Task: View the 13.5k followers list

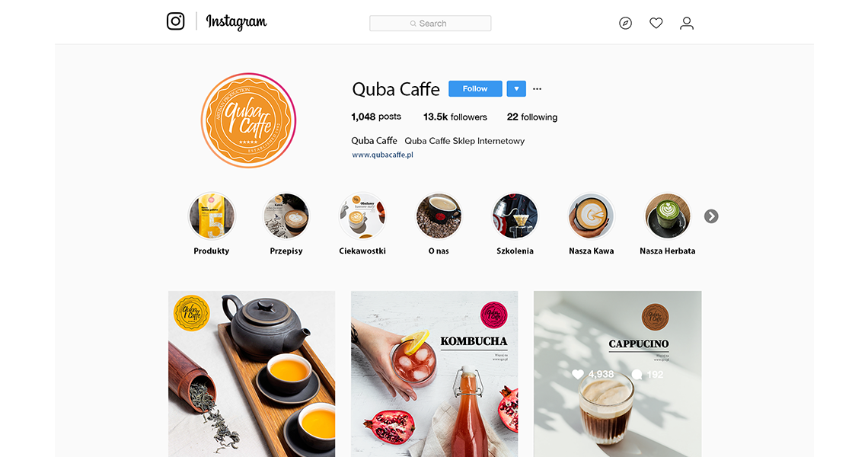Action: pos(455,117)
